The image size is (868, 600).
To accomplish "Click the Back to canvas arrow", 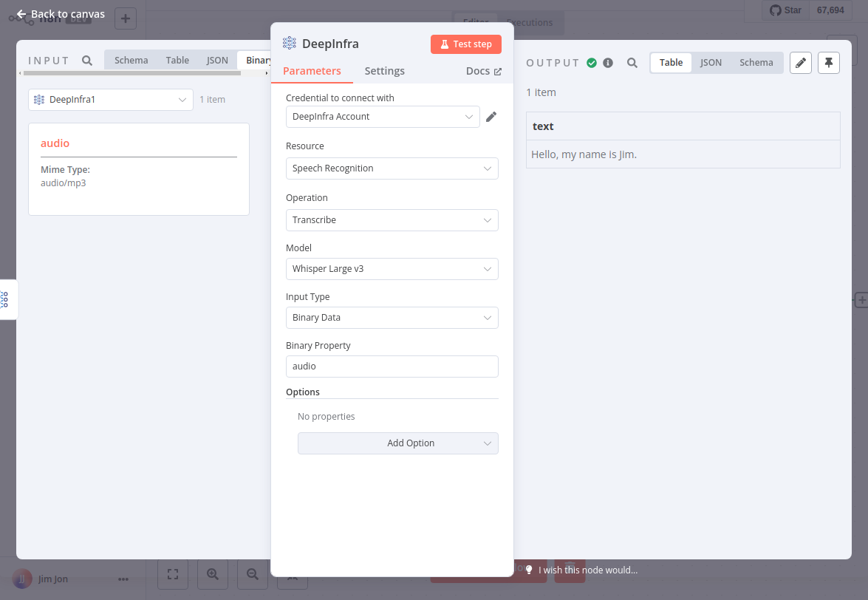I will 21,14.
